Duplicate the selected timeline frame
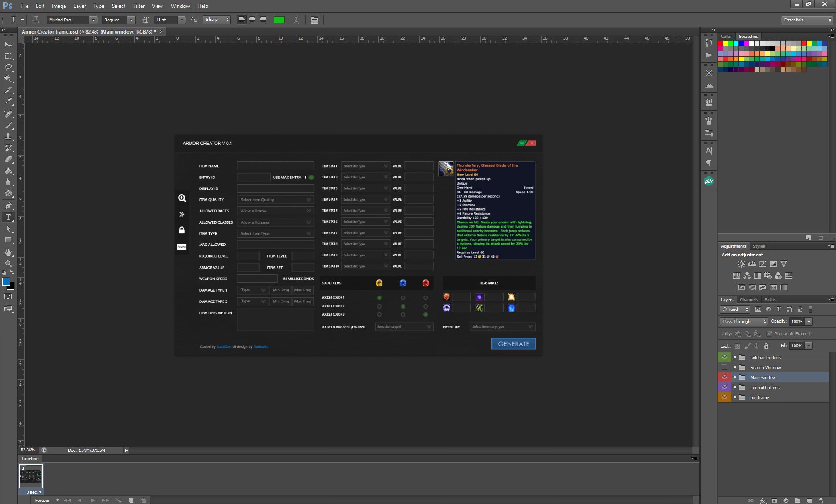Screen dimensions: 836x504 pos(131,501)
